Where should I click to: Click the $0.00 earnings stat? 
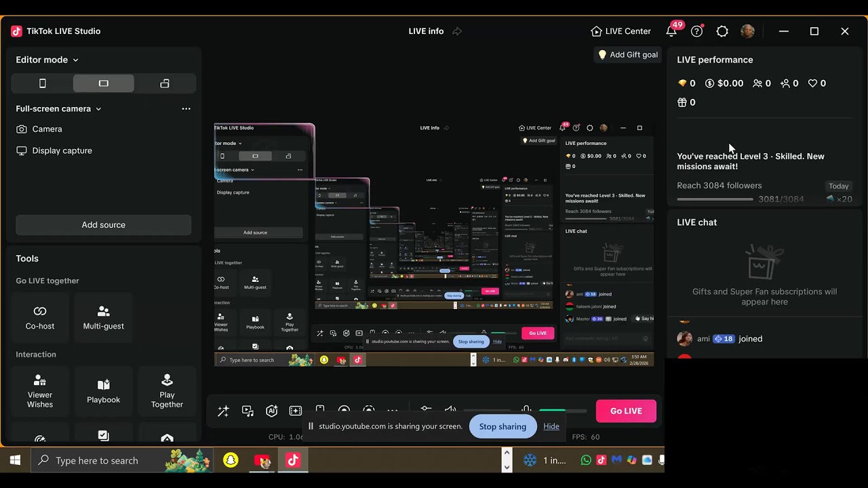(x=724, y=83)
